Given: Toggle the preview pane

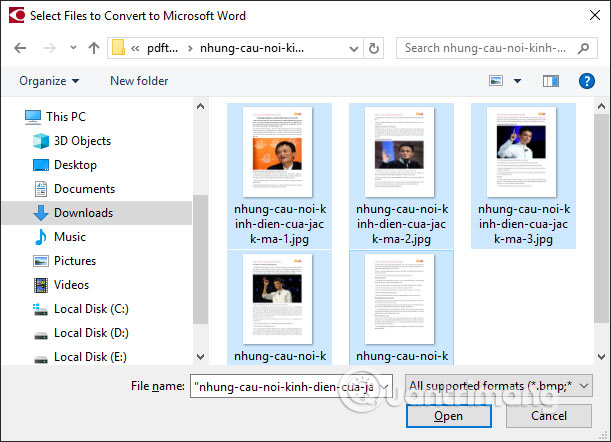Looking at the screenshot, I should [551, 81].
